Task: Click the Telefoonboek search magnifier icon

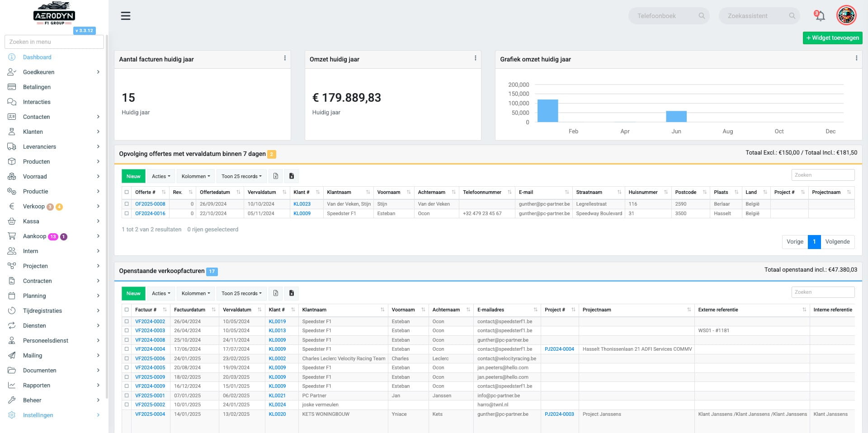Action: coord(702,16)
